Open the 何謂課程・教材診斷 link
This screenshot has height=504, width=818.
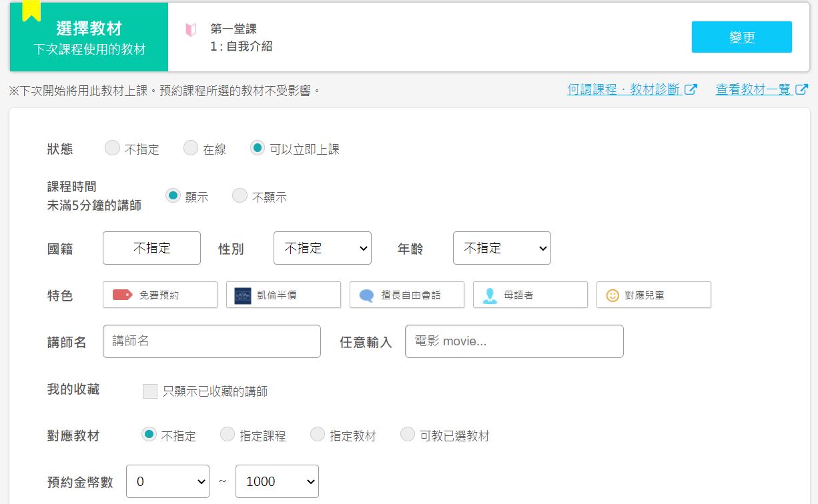[624, 89]
